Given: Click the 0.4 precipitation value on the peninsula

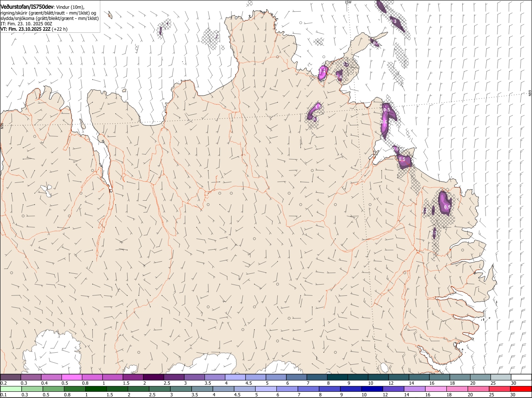Looking at the screenshot, I should click(339, 77).
